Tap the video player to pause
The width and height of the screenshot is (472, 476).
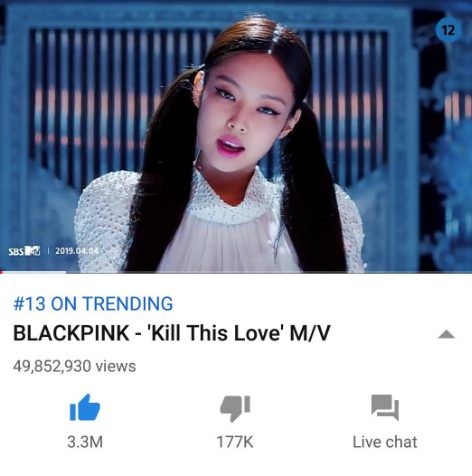(236, 136)
